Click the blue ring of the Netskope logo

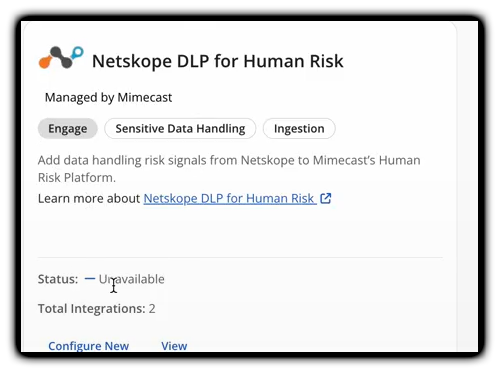[x=78, y=52]
